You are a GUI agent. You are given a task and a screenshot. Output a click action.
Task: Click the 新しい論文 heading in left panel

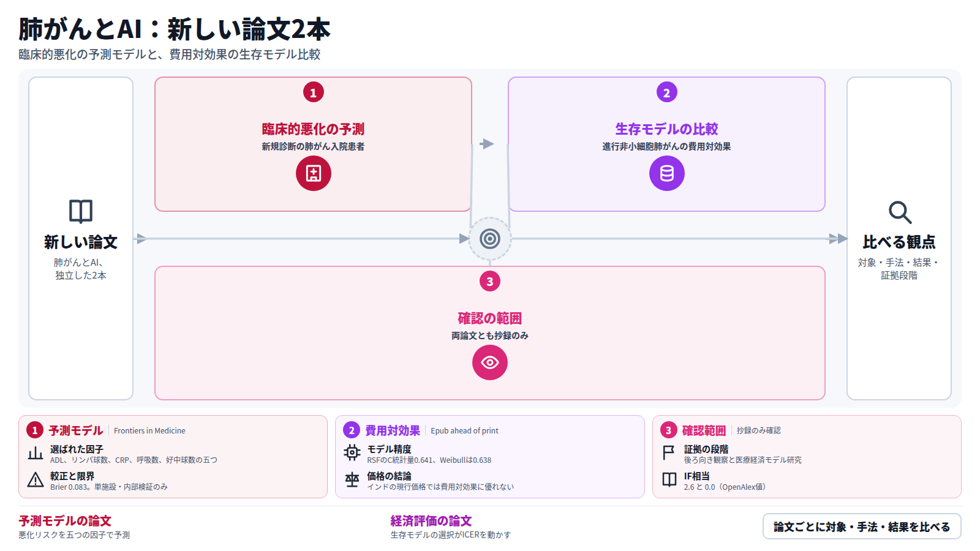tap(81, 242)
